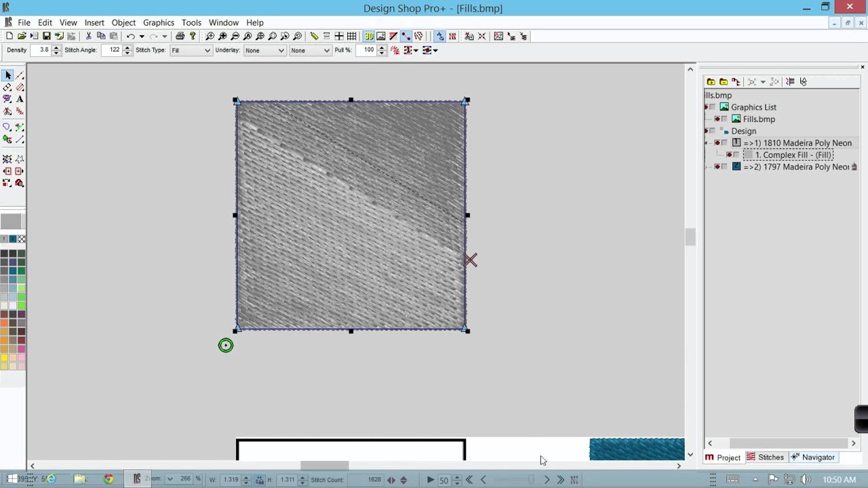The image size is (868, 488).
Task: Open the second Underlay dropdown
Action: (326, 50)
